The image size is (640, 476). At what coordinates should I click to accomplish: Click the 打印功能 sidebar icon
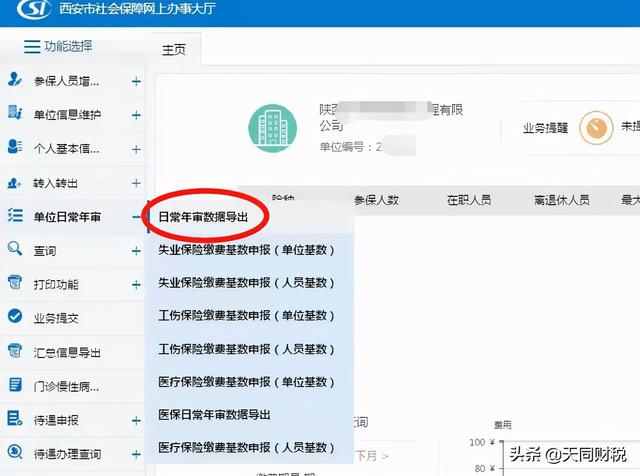[15, 282]
